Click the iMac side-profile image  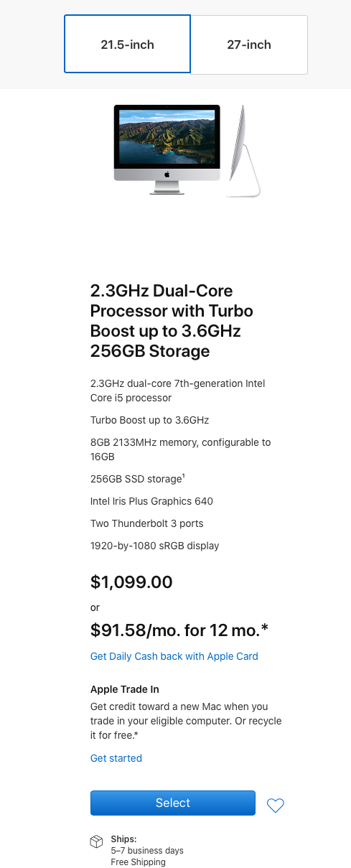pyautogui.click(x=243, y=151)
